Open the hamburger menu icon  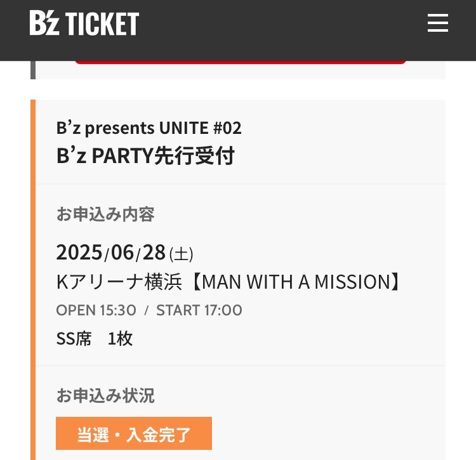438,23
